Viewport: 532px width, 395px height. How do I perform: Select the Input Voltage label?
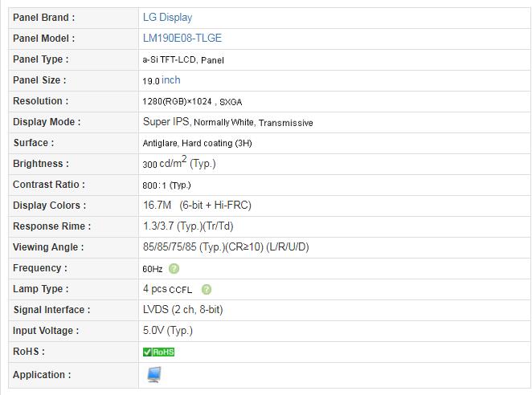tap(46, 331)
